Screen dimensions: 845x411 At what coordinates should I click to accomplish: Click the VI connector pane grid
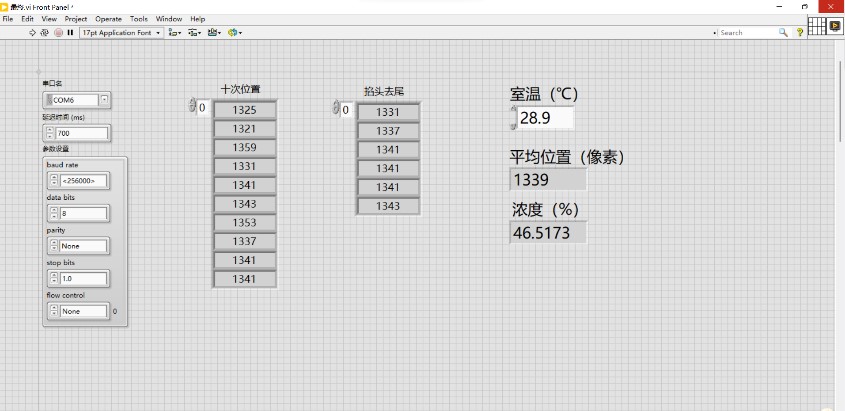816,27
